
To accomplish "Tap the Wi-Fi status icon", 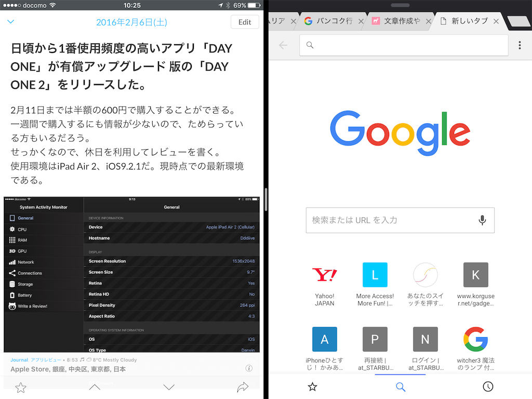I will [52, 5].
